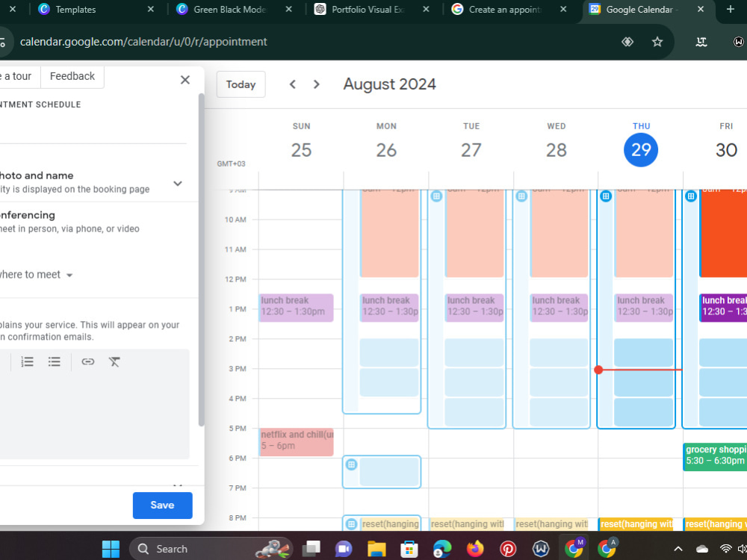Select Thursday 29 date header
The width and height of the screenshot is (747, 560).
[x=641, y=150]
